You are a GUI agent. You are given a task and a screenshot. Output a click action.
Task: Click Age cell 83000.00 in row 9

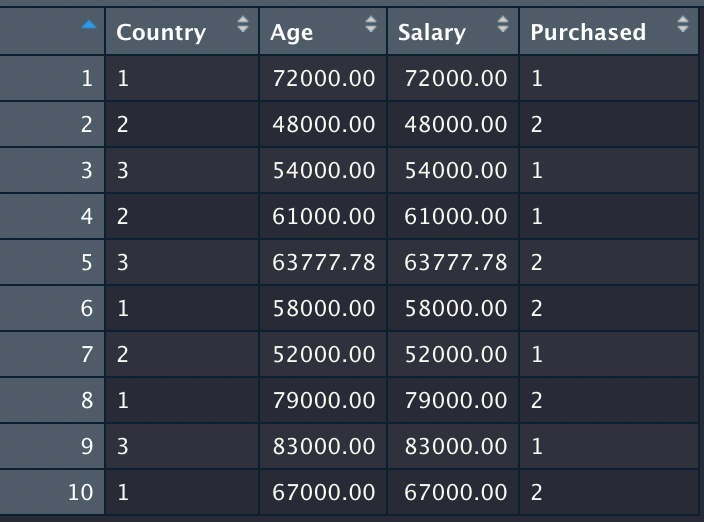click(x=324, y=447)
